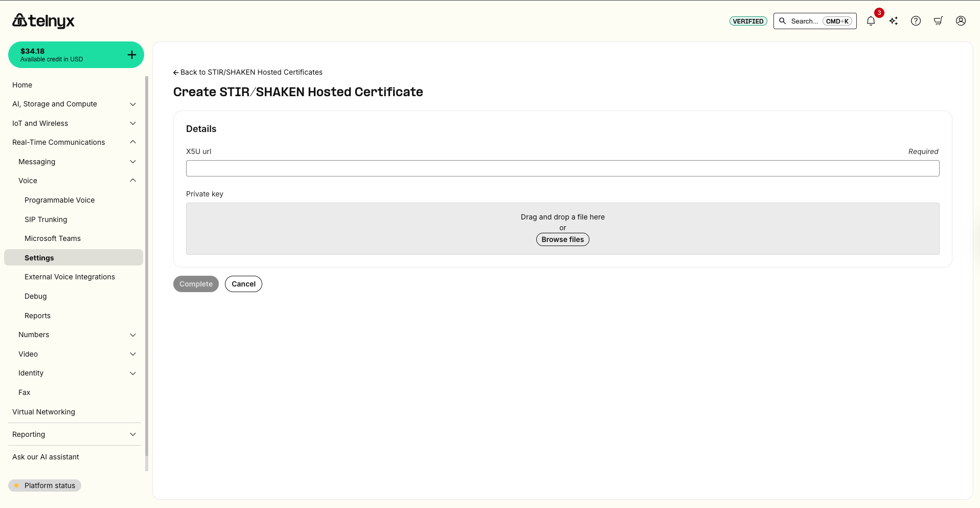The height and width of the screenshot is (508, 980).
Task: Expand the Messaging submenu
Action: coord(133,162)
